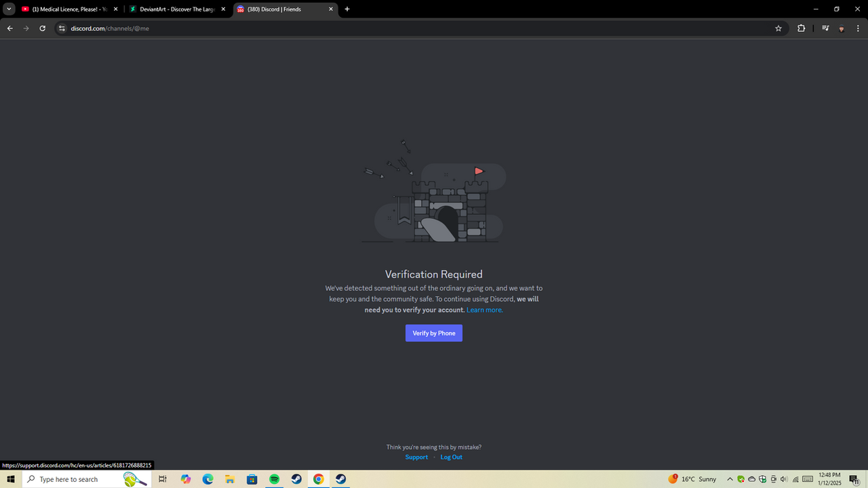Open the notification center icon

click(854, 479)
